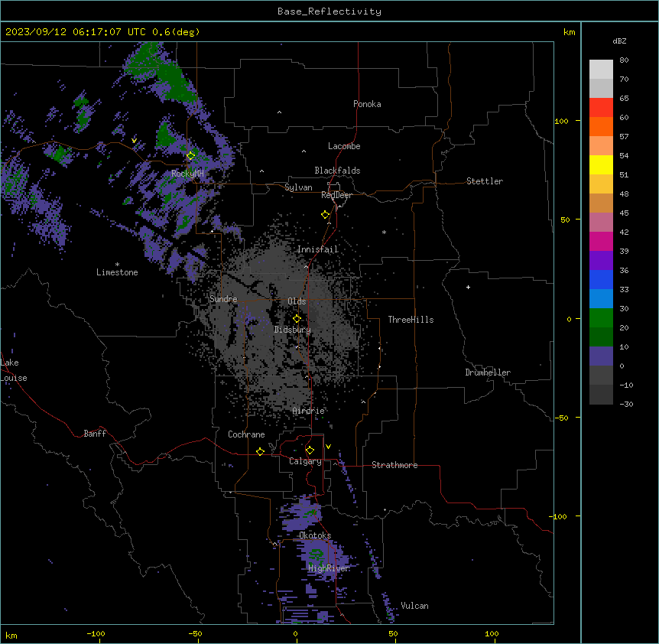Click the yellow diamond marker south of RedDeer
Screen dimensions: 659x644
click(x=326, y=215)
